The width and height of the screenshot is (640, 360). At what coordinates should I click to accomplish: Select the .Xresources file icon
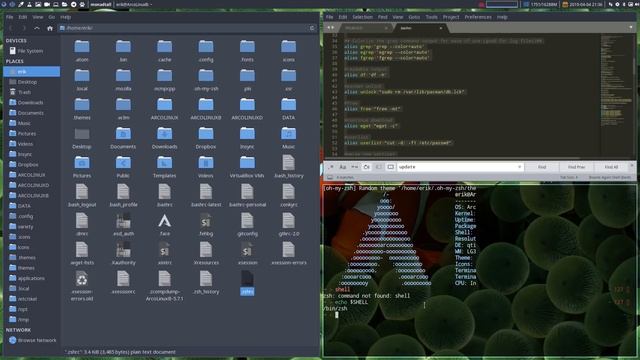point(206,250)
